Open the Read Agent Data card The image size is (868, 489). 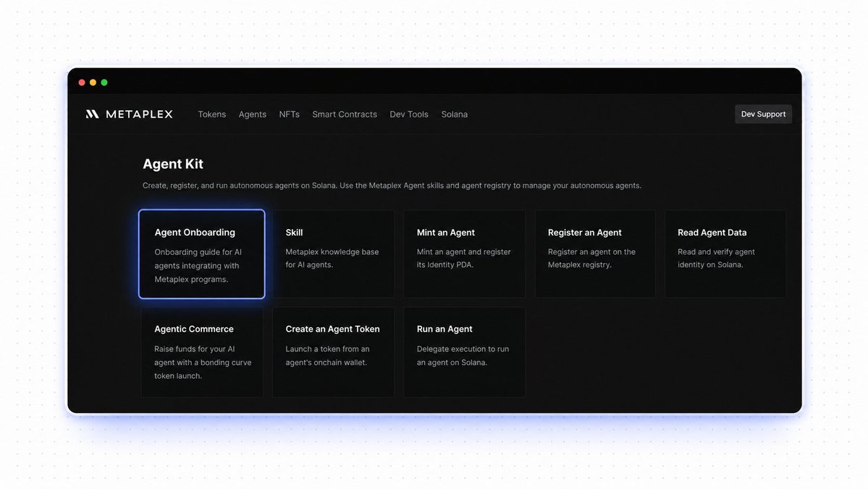point(725,254)
